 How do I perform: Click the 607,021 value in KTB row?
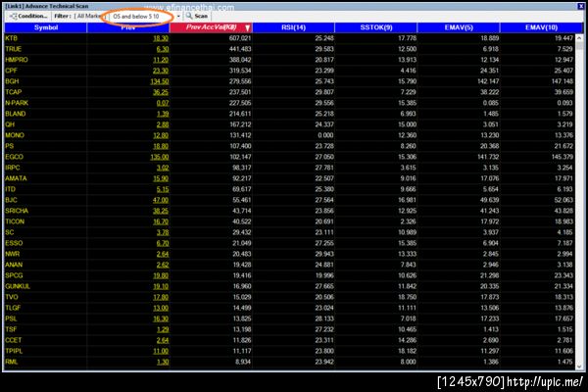(240, 38)
